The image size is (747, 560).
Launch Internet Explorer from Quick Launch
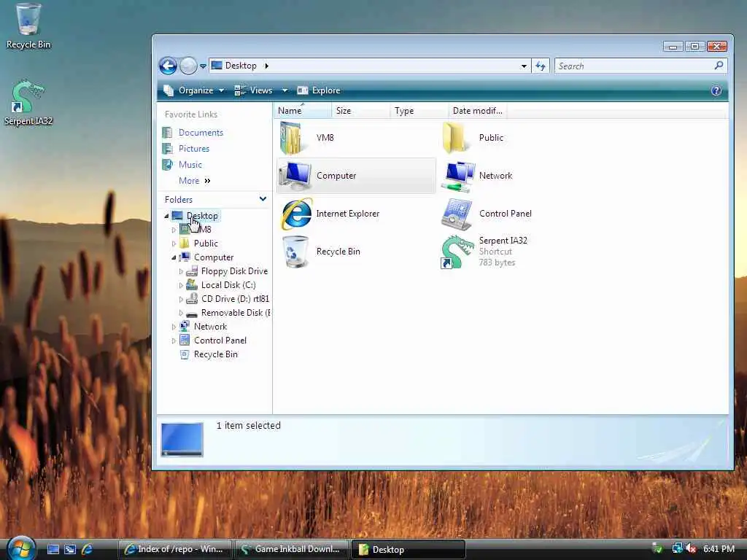tap(88, 550)
